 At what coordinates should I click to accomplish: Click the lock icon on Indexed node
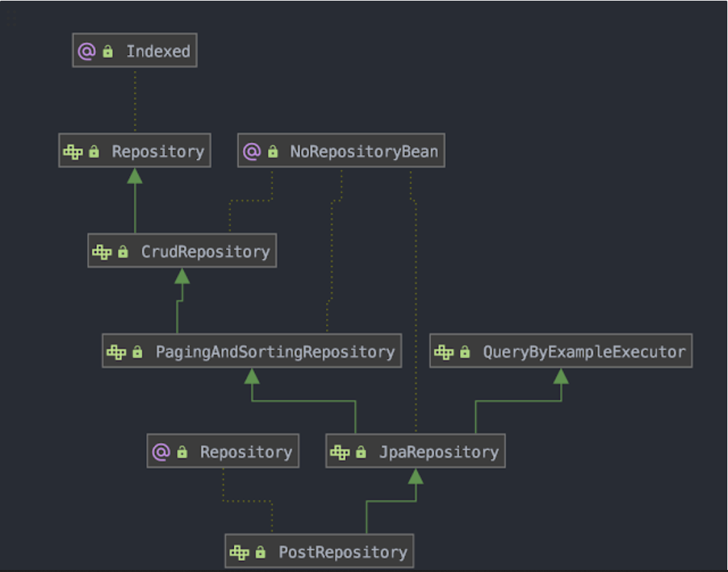coord(107,51)
